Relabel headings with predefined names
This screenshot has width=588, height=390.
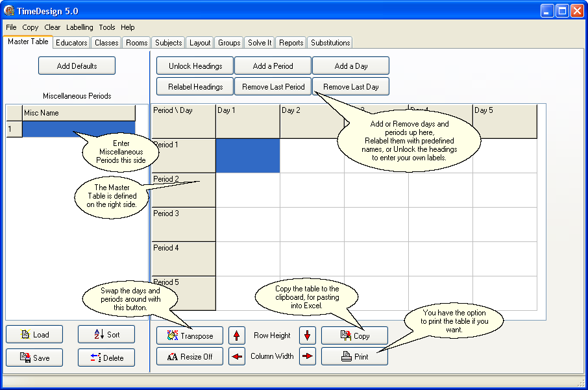point(195,86)
